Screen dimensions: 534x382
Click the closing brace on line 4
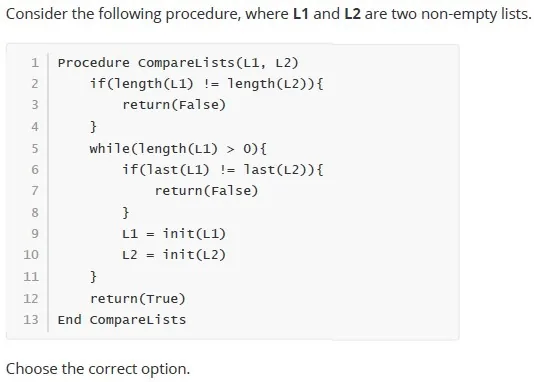coord(93,127)
